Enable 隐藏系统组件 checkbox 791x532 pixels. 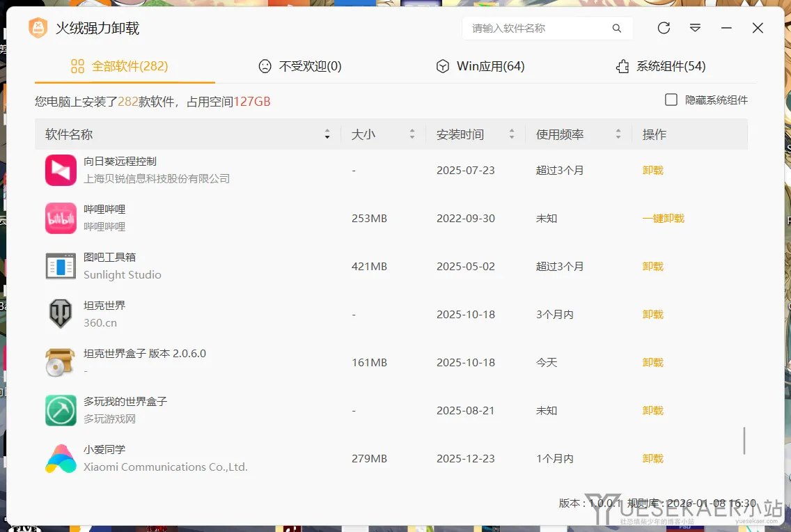click(671, 100)
